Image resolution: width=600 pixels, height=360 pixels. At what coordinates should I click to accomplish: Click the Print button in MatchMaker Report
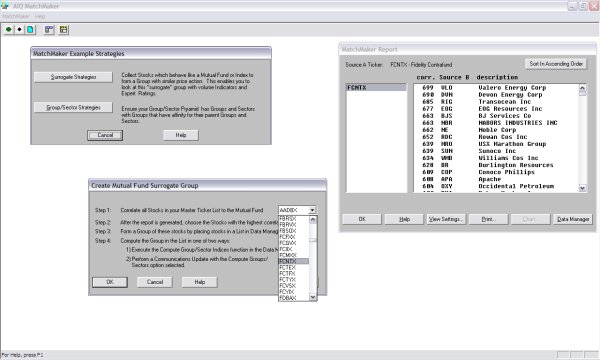(488, 219)
